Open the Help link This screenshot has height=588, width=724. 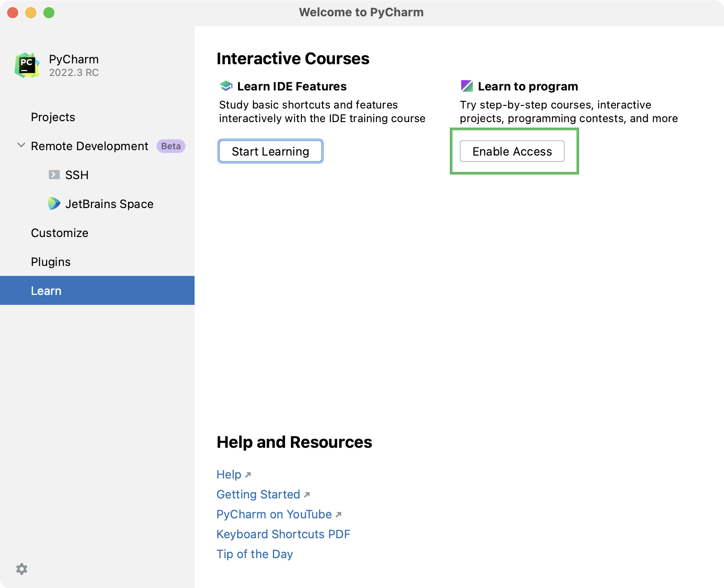229,474
